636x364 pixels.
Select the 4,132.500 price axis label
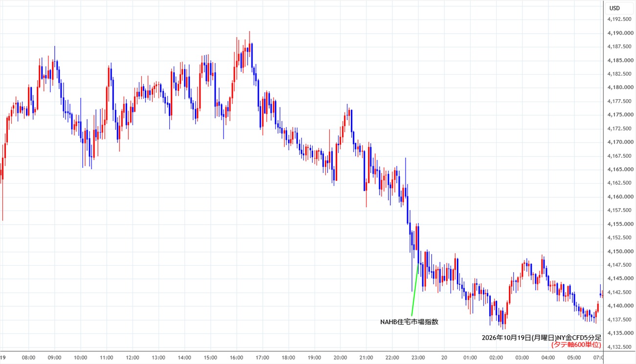point(620,347)
